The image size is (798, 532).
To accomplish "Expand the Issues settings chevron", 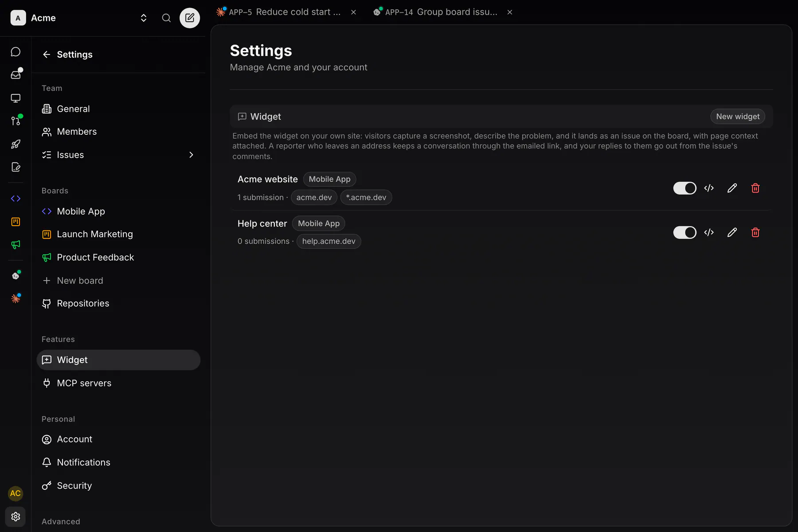I will click(x=191, y=155).
